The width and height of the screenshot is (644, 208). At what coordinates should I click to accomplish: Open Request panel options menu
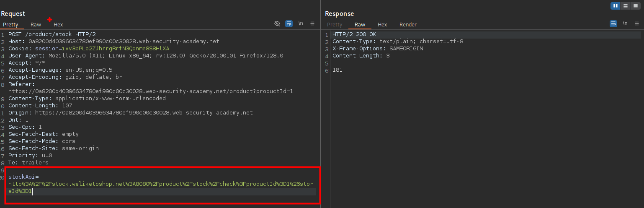click(312, 24)
